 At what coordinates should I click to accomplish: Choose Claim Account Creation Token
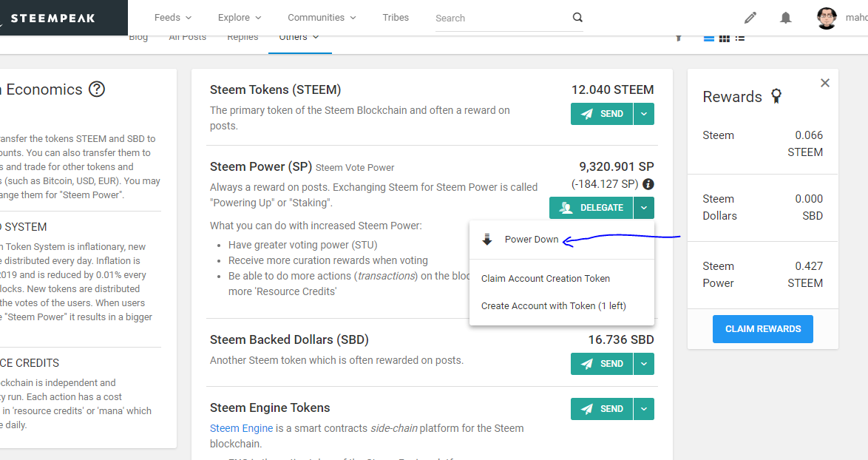click(546, 279)
